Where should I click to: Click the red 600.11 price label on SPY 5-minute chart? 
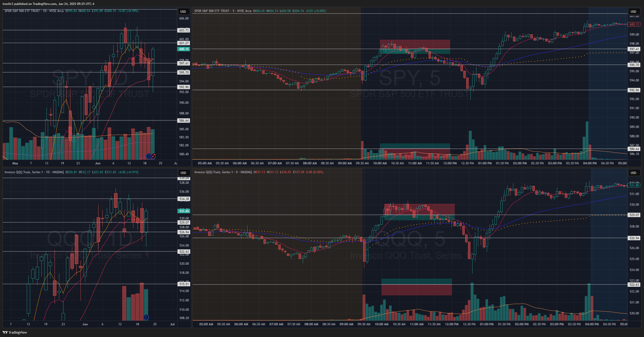pos(634,24)
